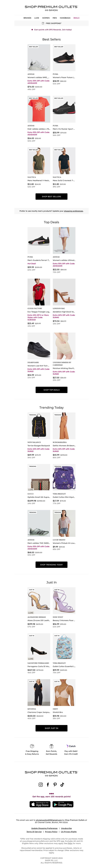The height and width of the screenshot is (868, 103).
Task: Download app from the App Store badge
Action: point(40,804)
